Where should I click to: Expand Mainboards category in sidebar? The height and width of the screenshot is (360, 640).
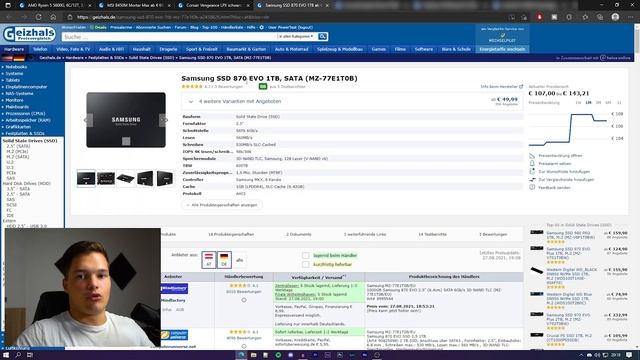click(17, 107)
